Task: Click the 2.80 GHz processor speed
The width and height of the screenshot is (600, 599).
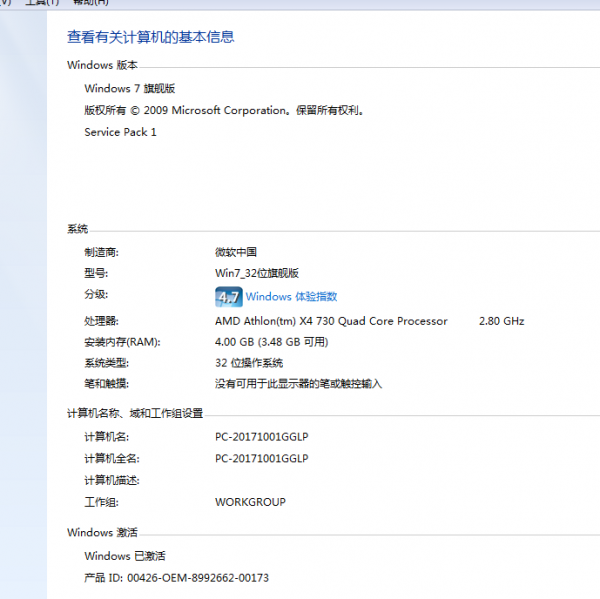Action: pyautogui.click(x=501, y=321)
